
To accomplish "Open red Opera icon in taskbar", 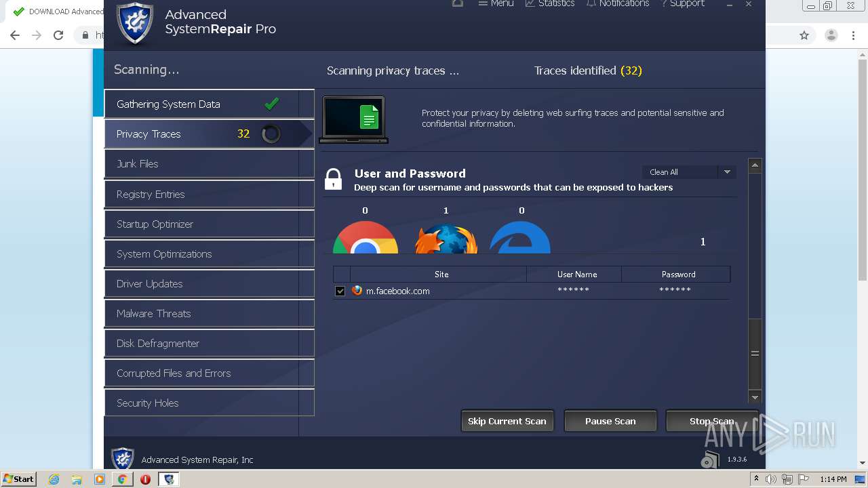I will pyautogui.click(x=145, y=479).
